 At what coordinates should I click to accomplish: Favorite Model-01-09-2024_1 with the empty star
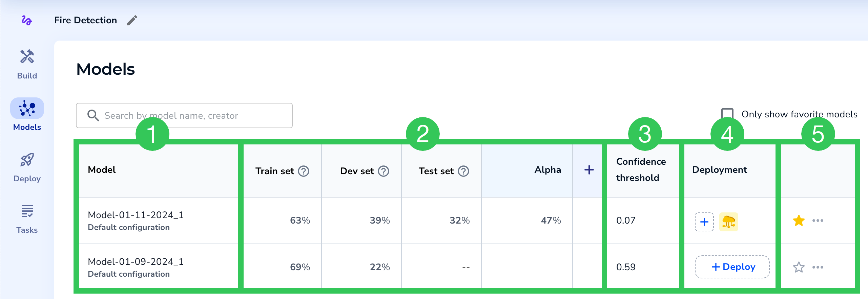pos(799,267)
